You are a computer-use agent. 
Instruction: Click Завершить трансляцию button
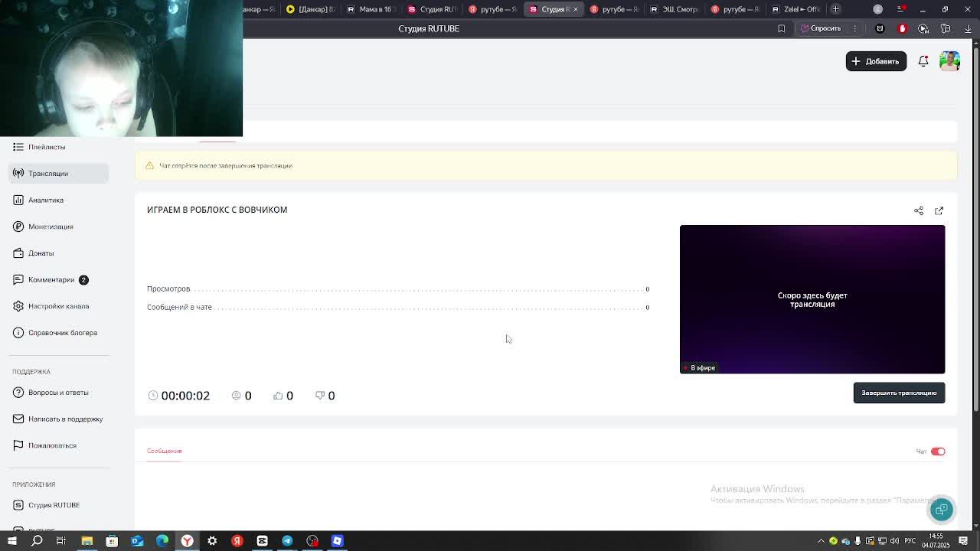pyautogui.click(x=899, y=393)
